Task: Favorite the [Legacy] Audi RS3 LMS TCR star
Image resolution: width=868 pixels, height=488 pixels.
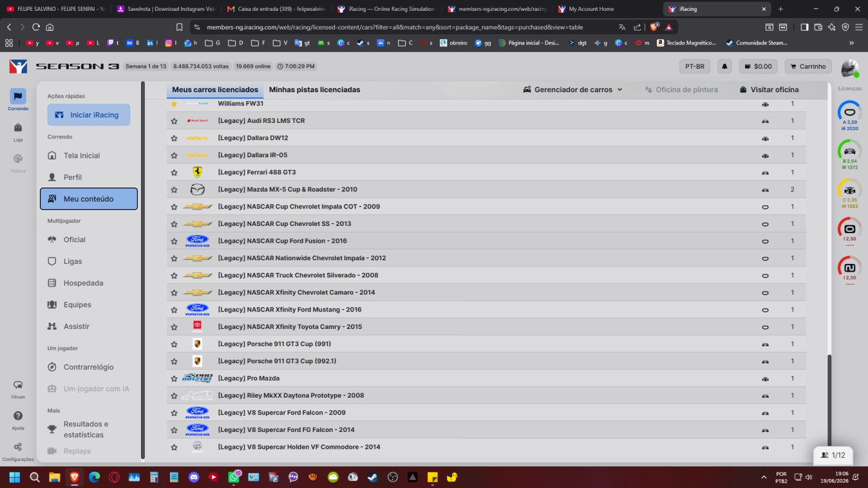Action: pyautogui.click(x=174, y=121)
